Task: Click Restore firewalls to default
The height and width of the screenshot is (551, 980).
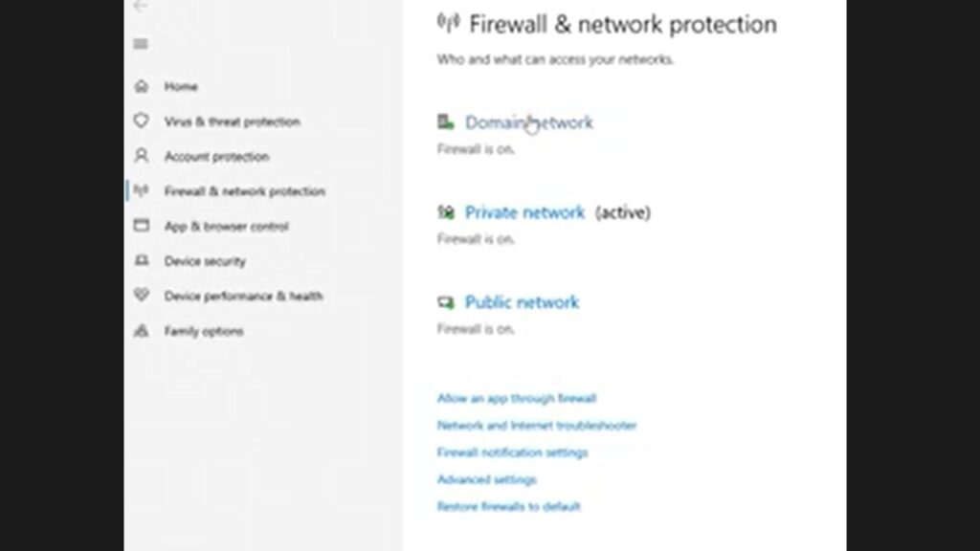Action: coord(508,506)
